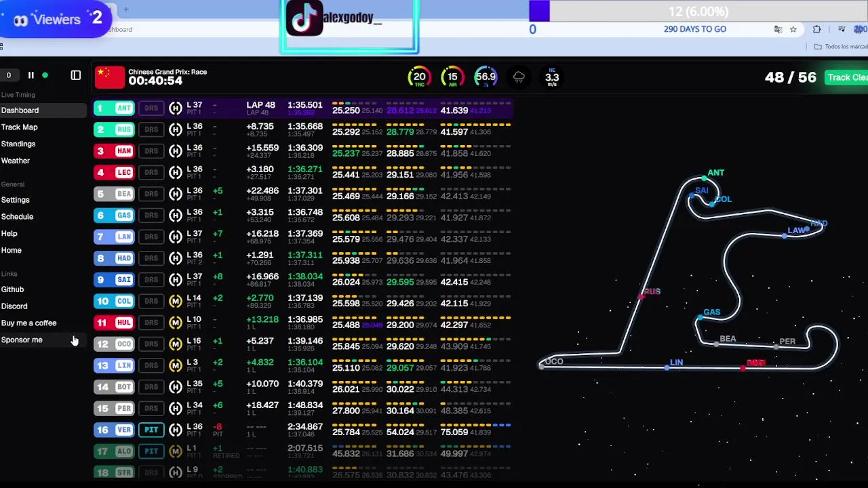868x488 pixels.
Task: Click hard tyre icon in BEA row
Action: coord(176,194)
